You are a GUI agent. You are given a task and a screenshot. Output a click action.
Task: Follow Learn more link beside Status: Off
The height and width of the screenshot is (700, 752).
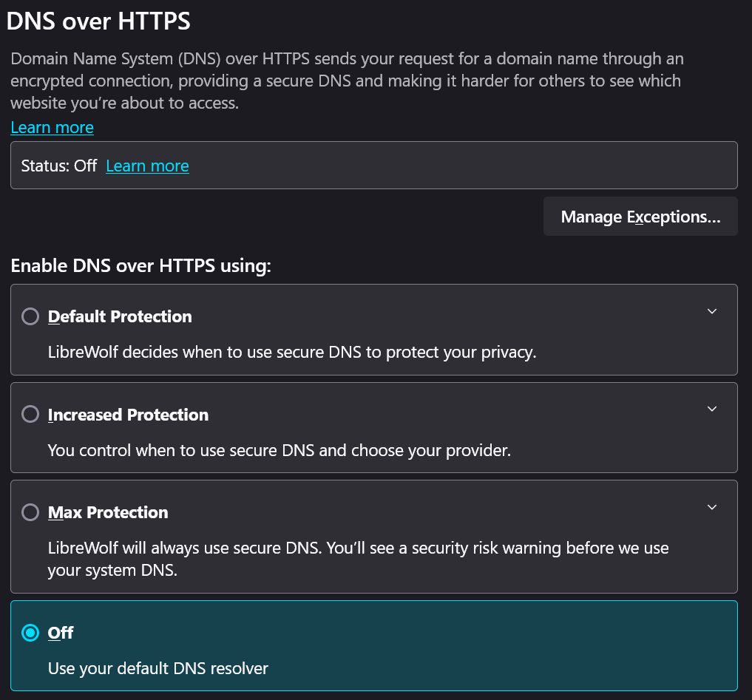tap(147, 166)
